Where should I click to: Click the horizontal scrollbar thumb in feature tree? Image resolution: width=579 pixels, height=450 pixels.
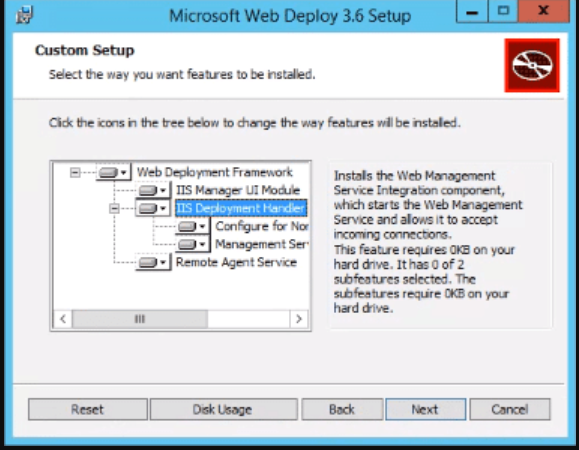140,319
